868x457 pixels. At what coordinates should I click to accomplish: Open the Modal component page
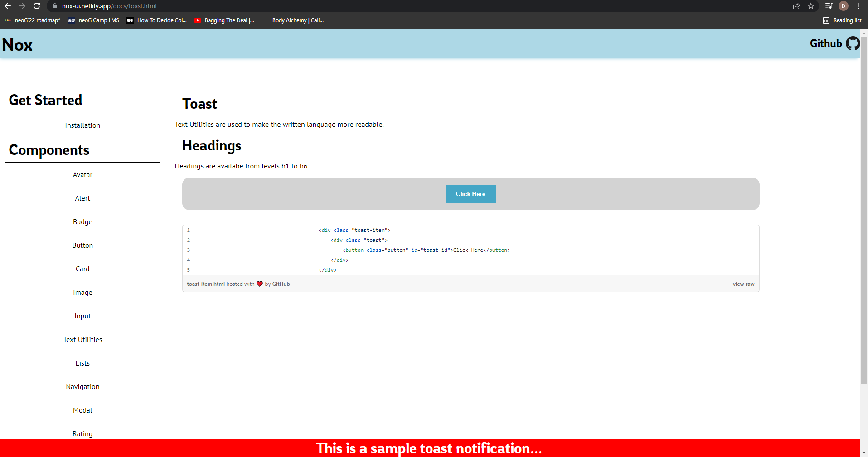point(82,410)
